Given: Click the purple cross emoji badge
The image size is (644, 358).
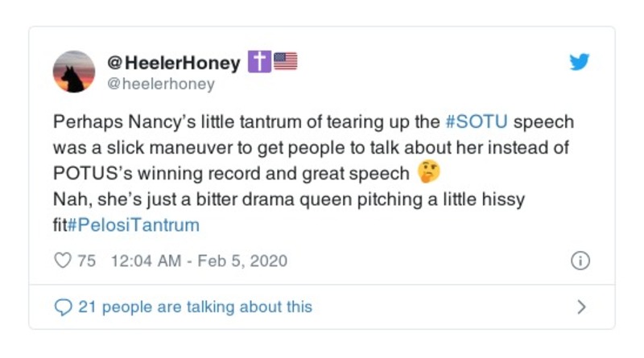Looking at the screenshot, I should 258,61.
